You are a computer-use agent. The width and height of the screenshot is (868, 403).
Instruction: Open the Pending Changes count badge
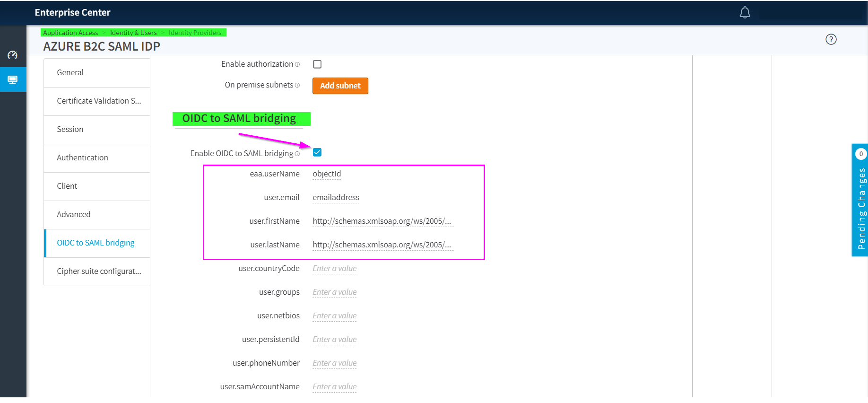point(861,154)
